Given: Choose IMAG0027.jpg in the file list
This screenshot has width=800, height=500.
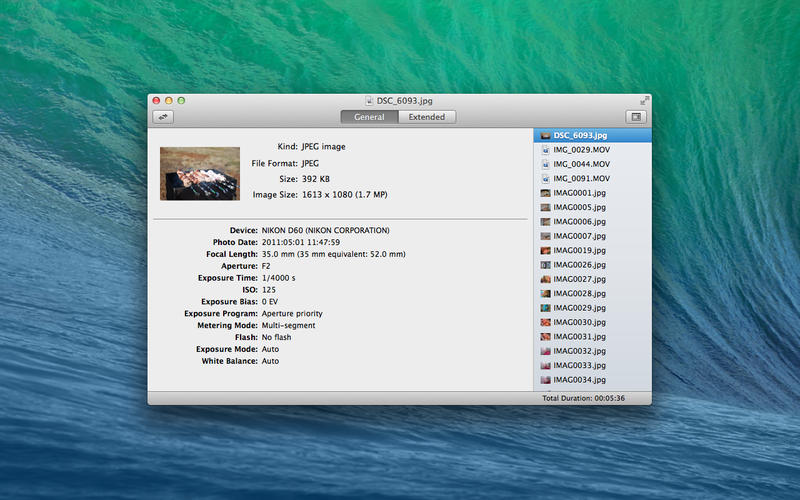Looking at the screenshot, I should pyautogui.click(x=580, y=279).
